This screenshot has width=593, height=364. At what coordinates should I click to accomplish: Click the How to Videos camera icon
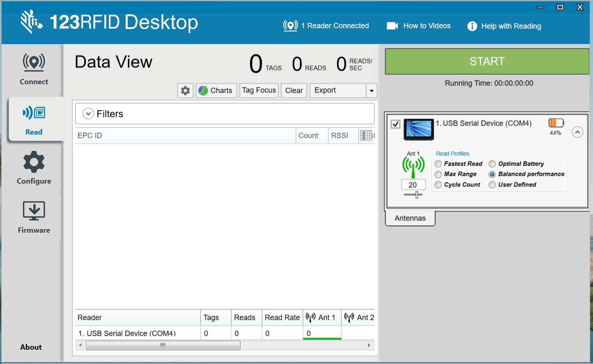click(392, 26)
